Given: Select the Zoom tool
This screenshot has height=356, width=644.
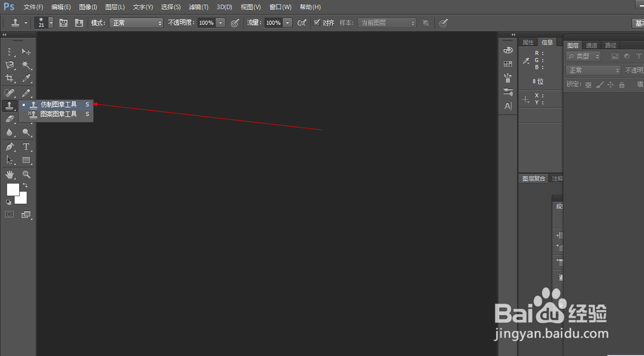Looking at the screenshot, I should (x=26, y=174).
